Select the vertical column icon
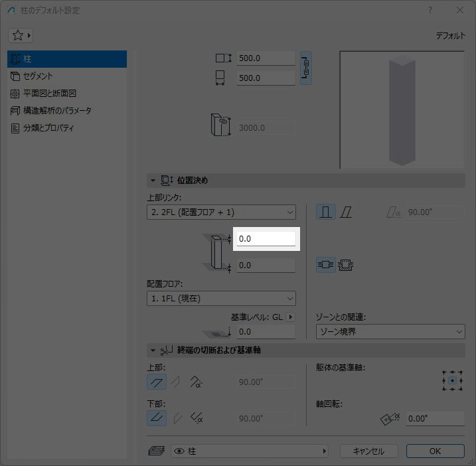Viewport: 476px width, 466px height. click(325, 212)
